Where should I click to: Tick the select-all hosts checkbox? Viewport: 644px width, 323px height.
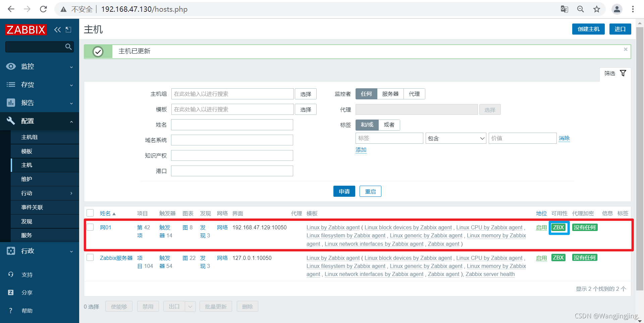(90, 213)
